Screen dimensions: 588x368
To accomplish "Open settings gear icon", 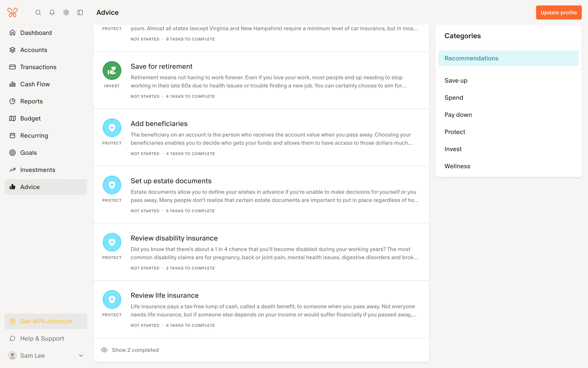I will [x=66, y=13].
